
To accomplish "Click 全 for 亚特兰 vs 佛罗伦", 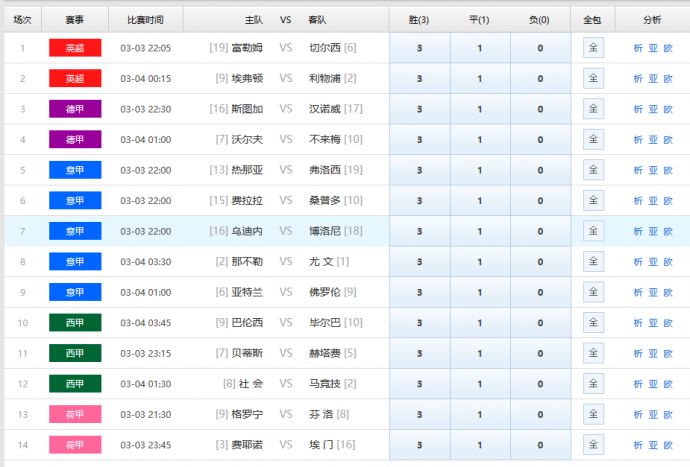I will pyautogui.click(x=593, y=292).
